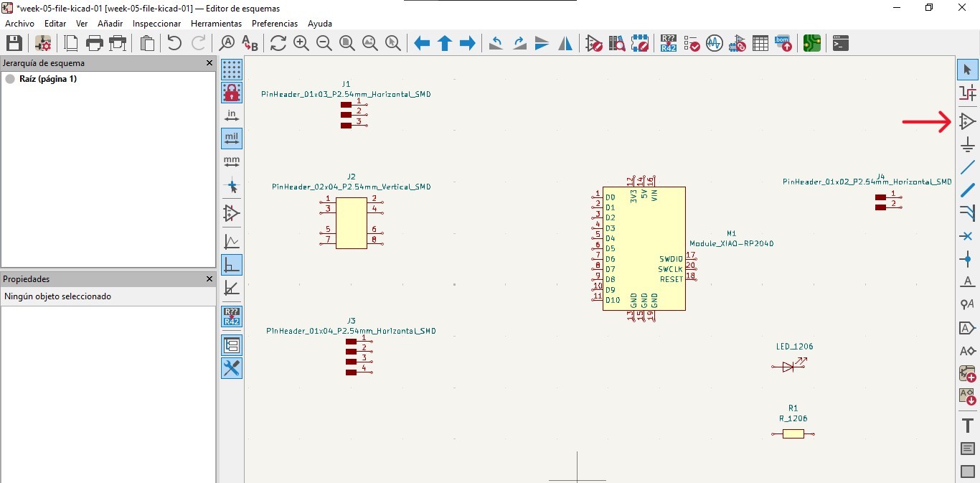The width and height of the screenshot is (980, 483).
Task: Refresh the schematic view
Action: 278,43
